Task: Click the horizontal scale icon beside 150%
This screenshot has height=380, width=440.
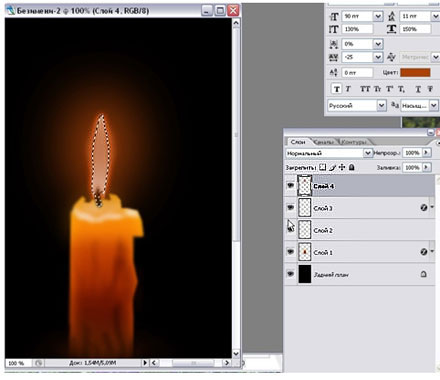Action: (391, 29)
